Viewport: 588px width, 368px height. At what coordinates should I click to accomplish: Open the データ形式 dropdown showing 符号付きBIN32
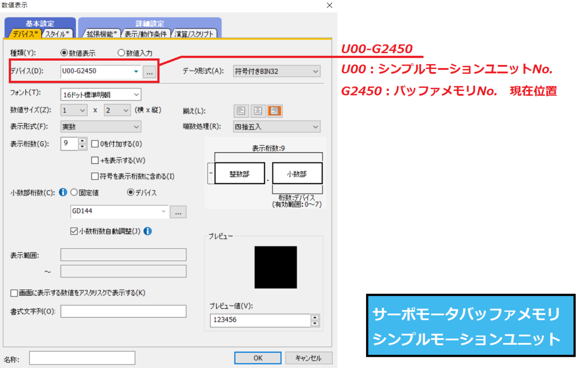pyautogui.click(x=316, y=71)
